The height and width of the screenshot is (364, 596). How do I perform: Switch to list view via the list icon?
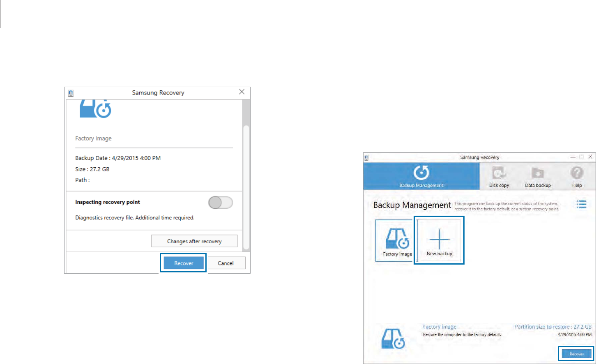pos(582,204)
